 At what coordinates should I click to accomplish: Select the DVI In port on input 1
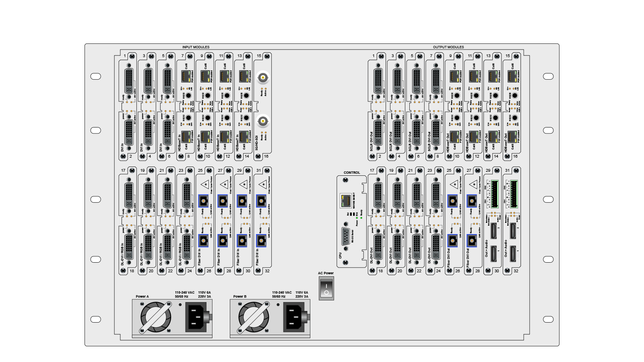tap(129, 80)
